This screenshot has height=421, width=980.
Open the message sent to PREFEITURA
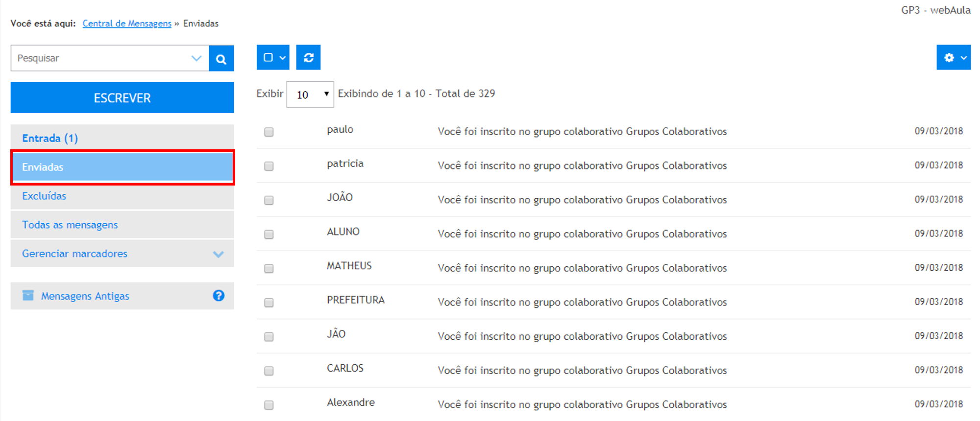[x=582, y=303]
